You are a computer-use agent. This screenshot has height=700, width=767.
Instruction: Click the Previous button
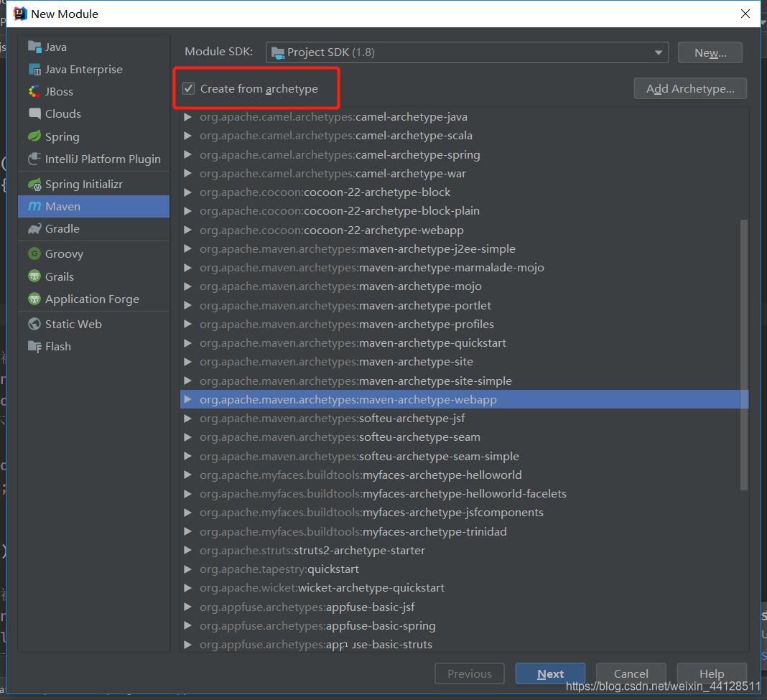(x=470, y=673)
